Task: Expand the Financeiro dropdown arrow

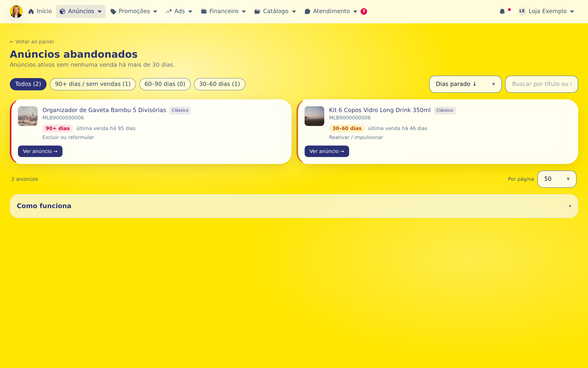Action: click(244, 11)
